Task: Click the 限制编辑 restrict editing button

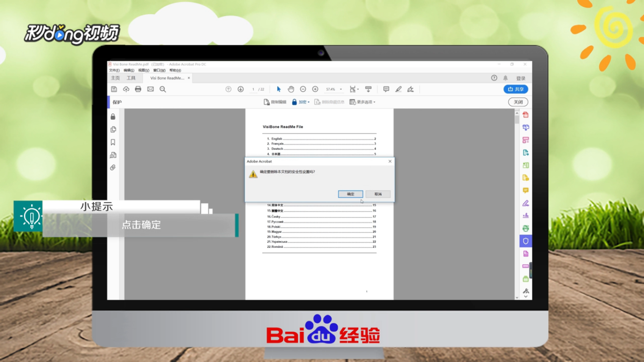Action: (x=275, y=102)
